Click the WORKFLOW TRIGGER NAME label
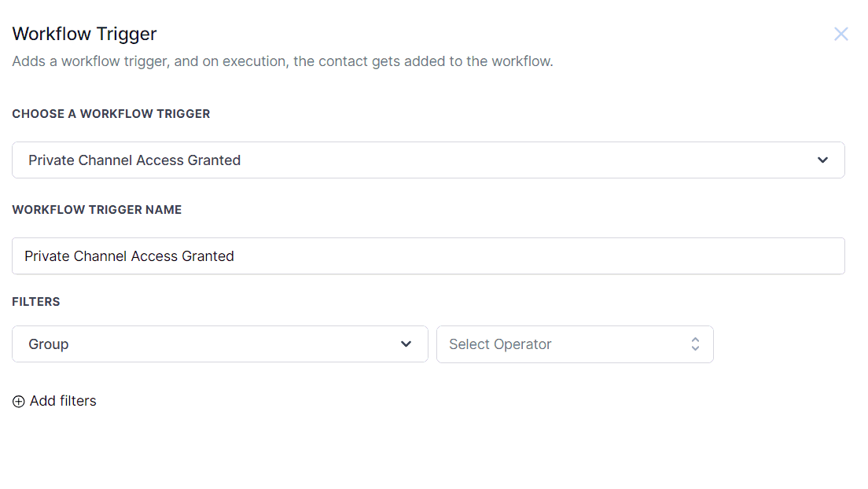Screen dimensions: 868x489 pos(97,210)
